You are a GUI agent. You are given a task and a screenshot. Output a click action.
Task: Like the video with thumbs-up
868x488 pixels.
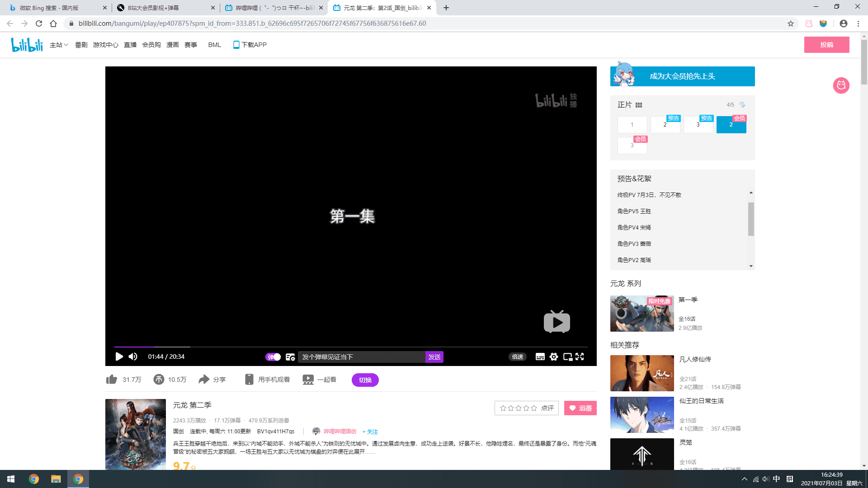(x=112, y=380)
